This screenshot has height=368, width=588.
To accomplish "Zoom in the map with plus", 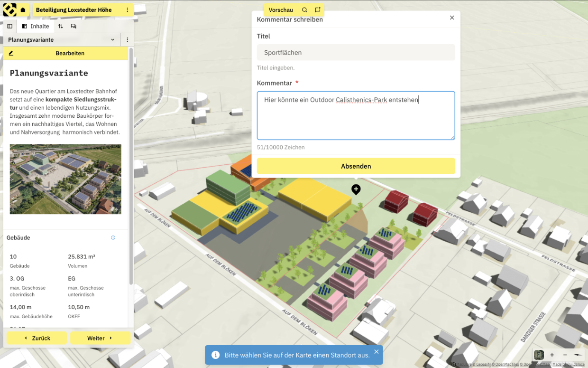I will tap(552, 355).
